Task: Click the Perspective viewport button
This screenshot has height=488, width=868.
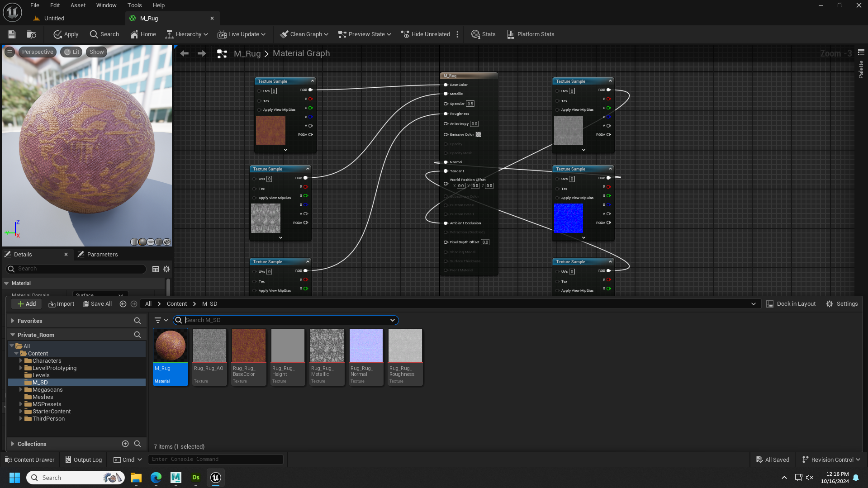Action: point(38,52)
